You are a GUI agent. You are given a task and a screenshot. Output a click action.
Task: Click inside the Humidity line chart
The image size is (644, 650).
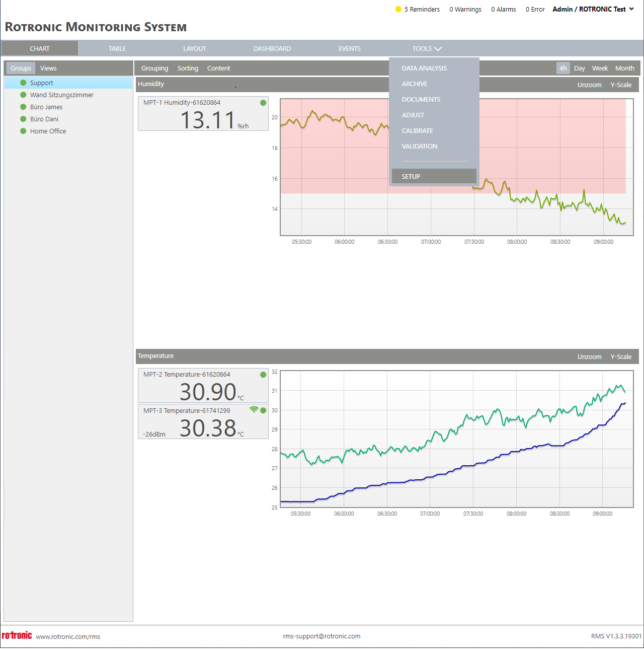456,167
